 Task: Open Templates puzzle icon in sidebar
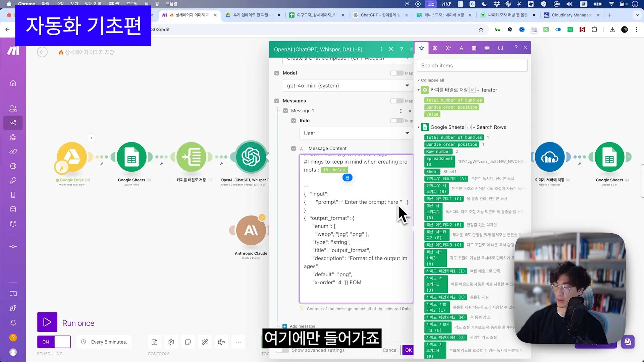click(13, 137)
